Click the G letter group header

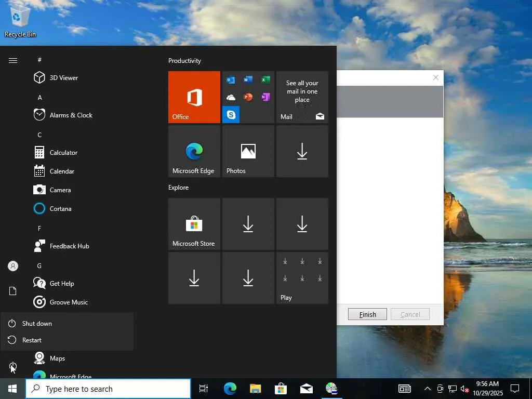point(39,265)
